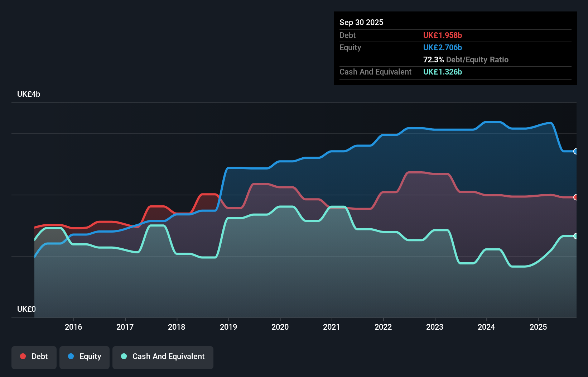588x377 pixels.
Task: Select the 2025 year label
Action: pos(539,327)
